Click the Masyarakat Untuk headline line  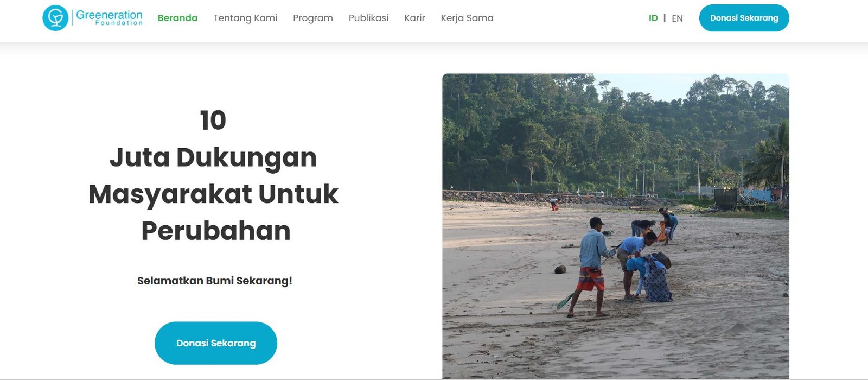213,194
